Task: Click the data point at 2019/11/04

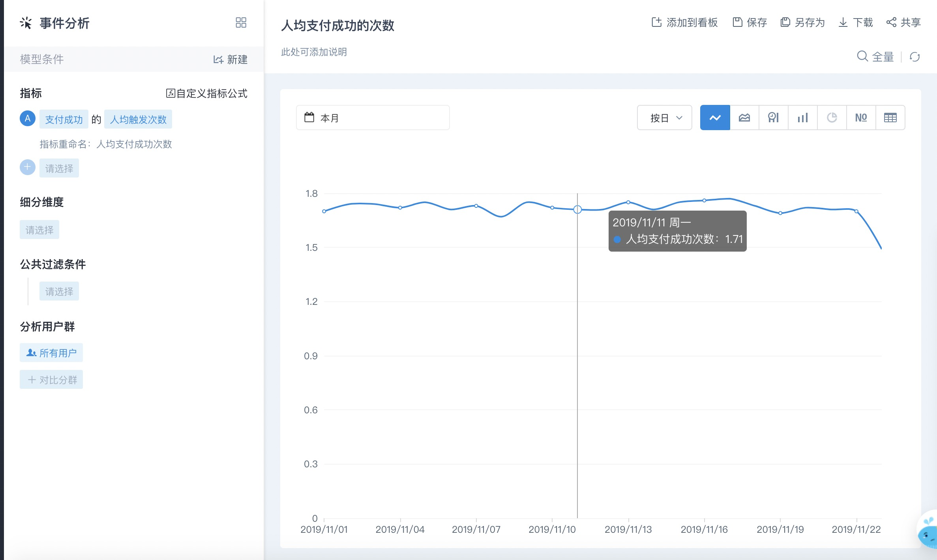Action: click(400, 207)
